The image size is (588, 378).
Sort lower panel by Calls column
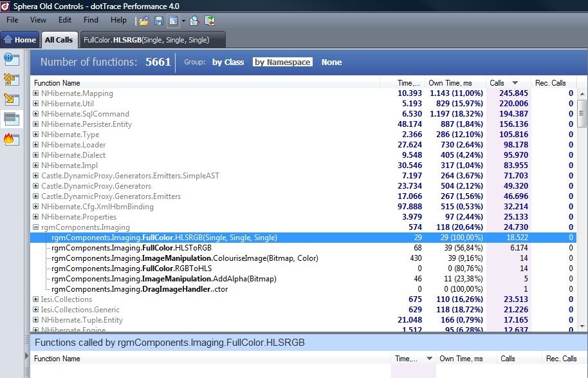(x=519, y=359)
